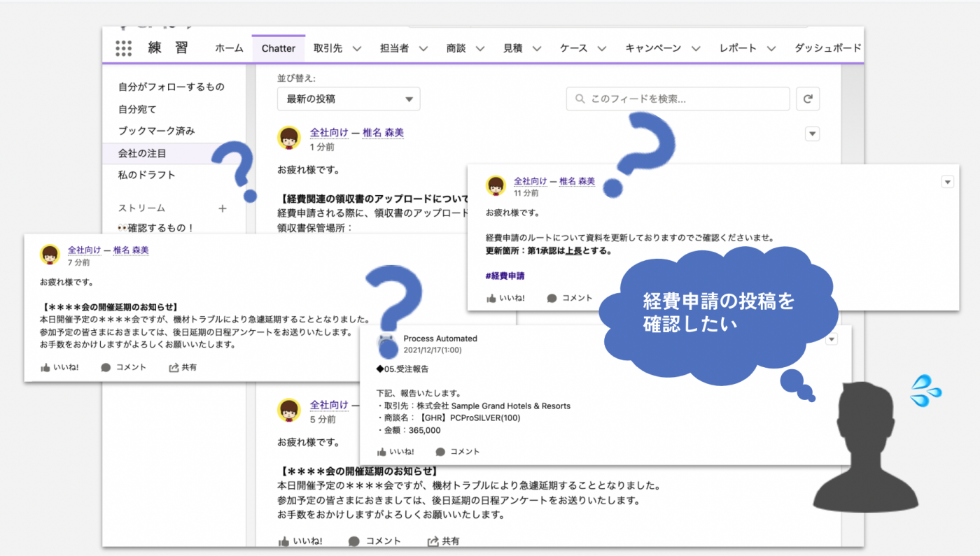The width and height of the screenshot is (980, 556).
Task: Comment on the 7 分前 postponement post
Action: 123,367
